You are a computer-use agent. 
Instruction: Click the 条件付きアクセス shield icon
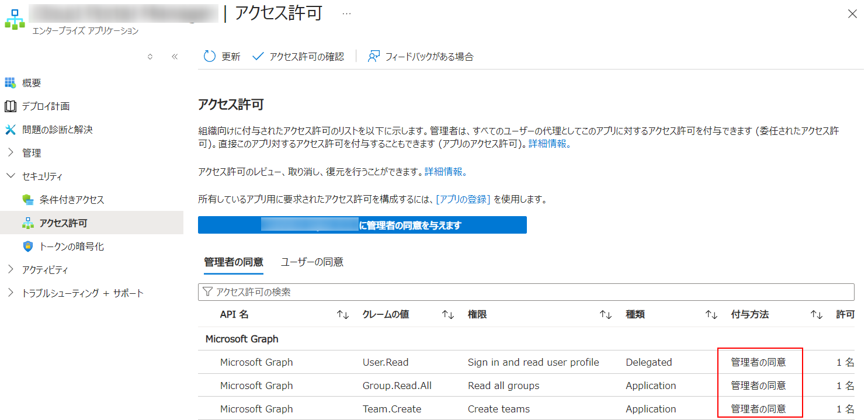point(27,200)
